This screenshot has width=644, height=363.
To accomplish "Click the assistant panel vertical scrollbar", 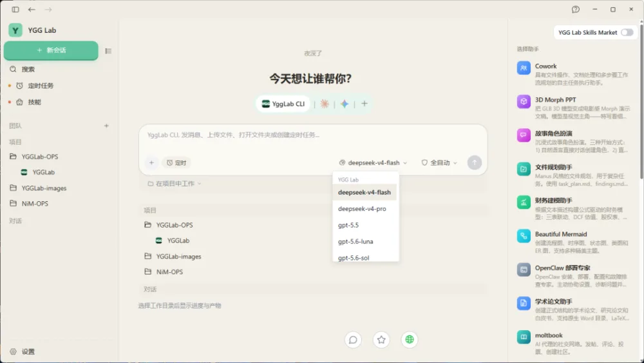I will click(641, 102).
